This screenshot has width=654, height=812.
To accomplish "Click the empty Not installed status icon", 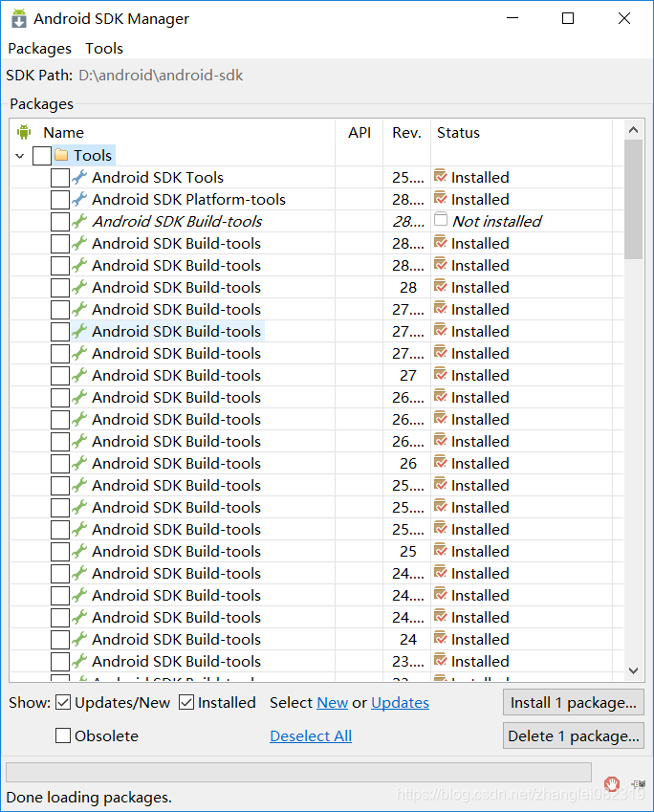I will point(441,219).
